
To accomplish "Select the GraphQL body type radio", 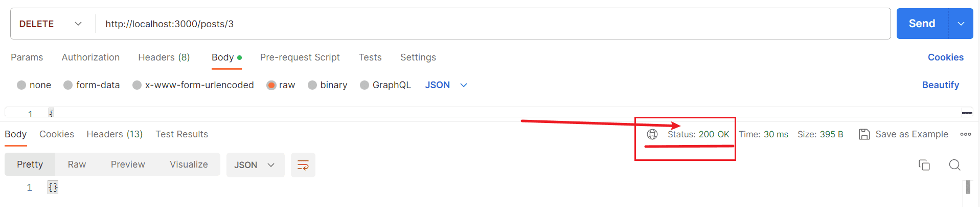I will tap(364, 85).
